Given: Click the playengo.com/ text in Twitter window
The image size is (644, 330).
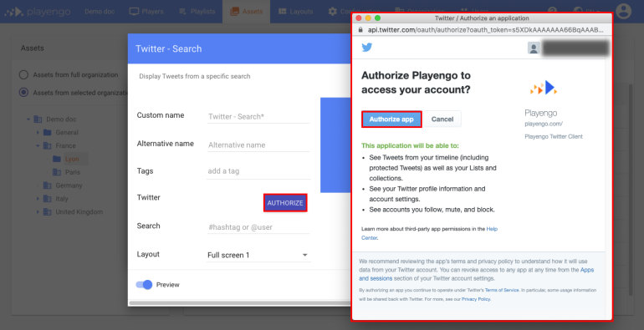Looking at the screenshot, I should coord(544,124).
